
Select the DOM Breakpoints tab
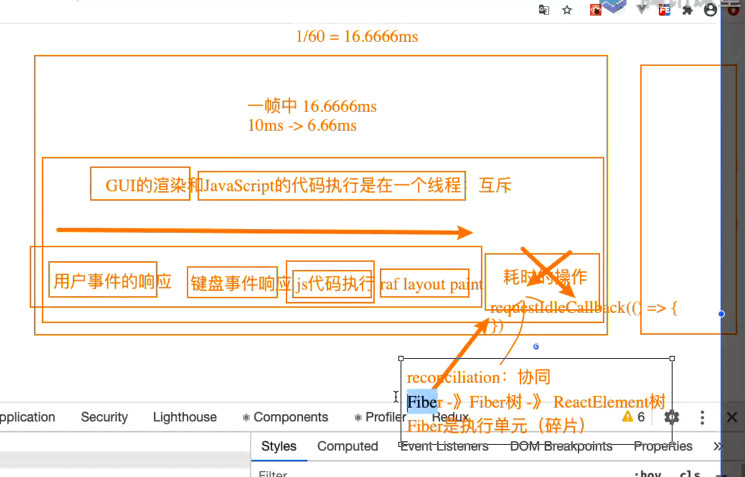[x=561, y=446]
